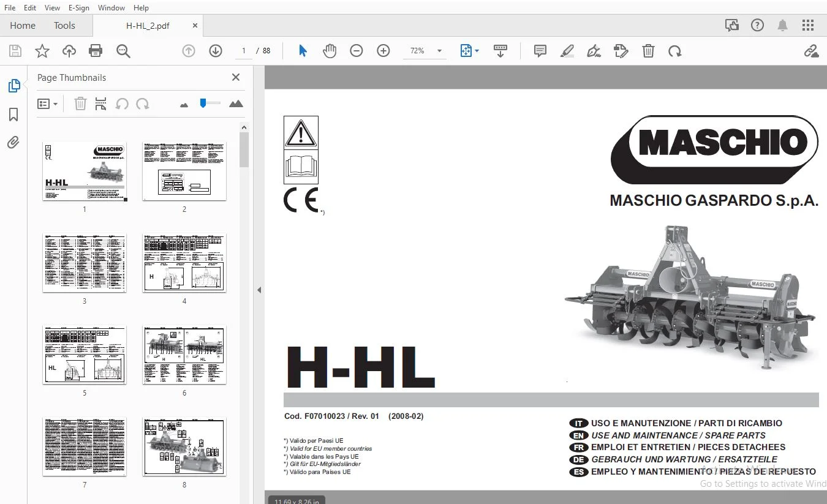Select page 2 thumbnail
The height and width of the screenshot is (504, 827).
(184, 171)
